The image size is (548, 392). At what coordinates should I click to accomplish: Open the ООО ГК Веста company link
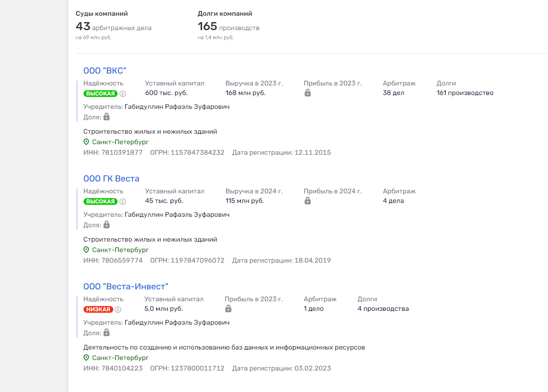[x=111, y=179]
